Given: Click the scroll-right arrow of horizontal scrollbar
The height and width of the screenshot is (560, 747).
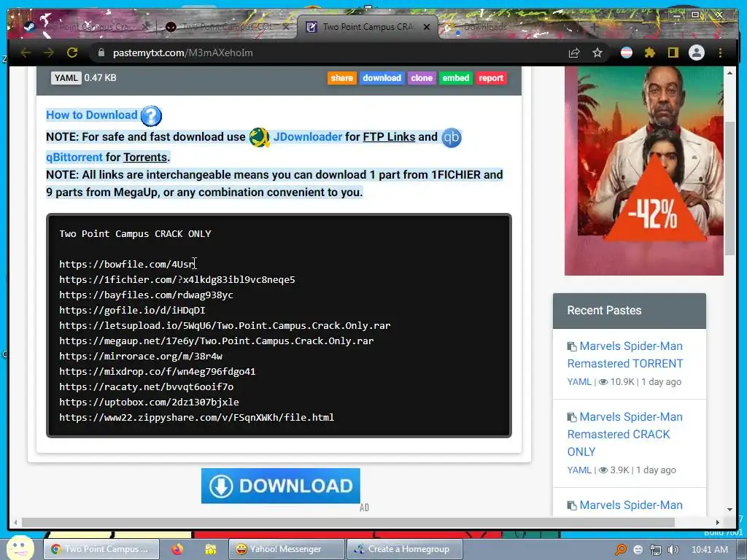Looking at the screenshot, I should (718, 522).
